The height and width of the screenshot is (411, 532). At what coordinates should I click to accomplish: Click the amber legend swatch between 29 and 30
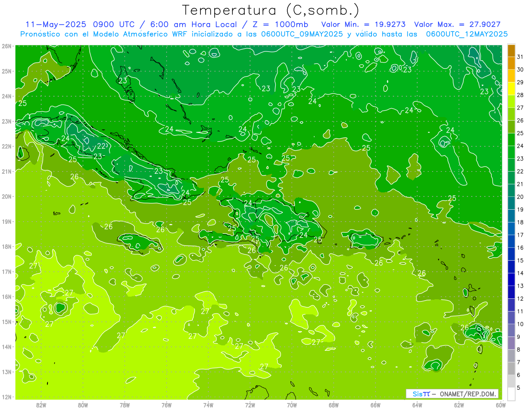tap(511, 76)
